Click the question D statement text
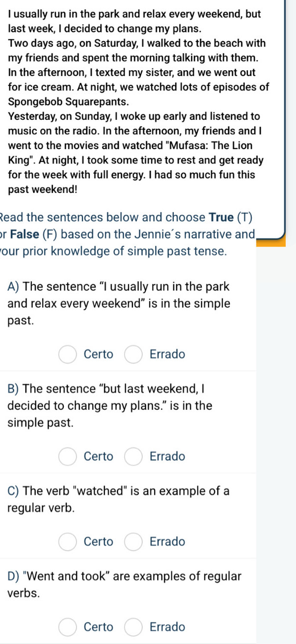Screen dimensions: 296x644 tap(125, 584)
